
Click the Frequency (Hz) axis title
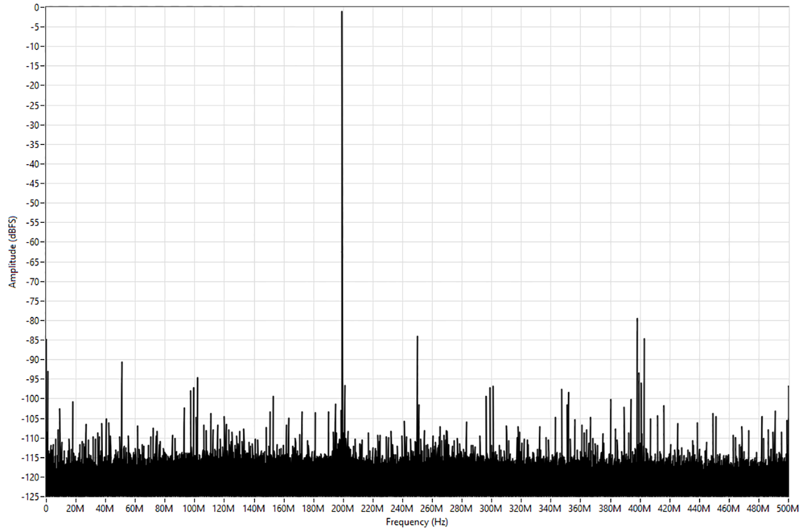pyautogui.click(x=416, y=522)
